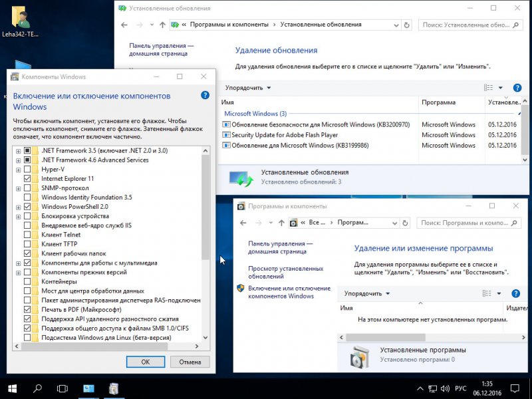Enable SNMP-протокол checkbox
The width and height of the screenshot is (532, 399).
coord(27,188)
